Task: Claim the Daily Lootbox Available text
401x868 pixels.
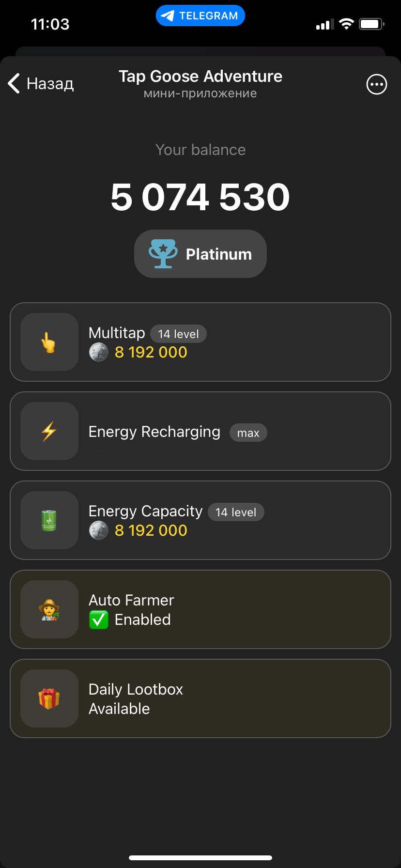Action: point(119,709)
